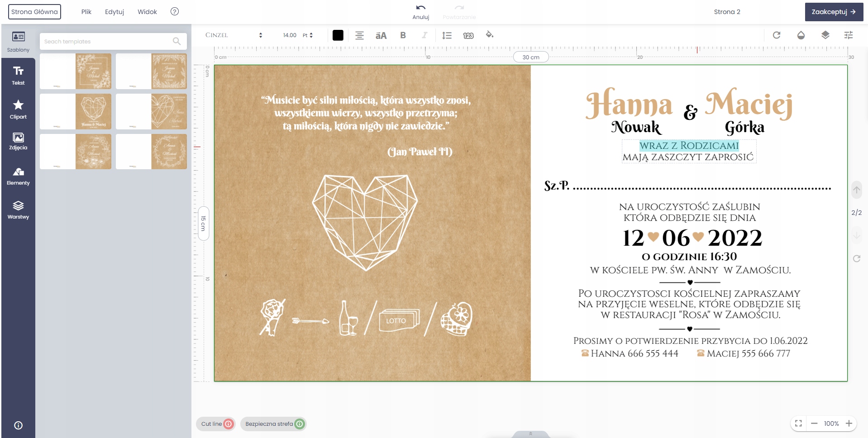Open the Elementy shapes panel
The width and height of the screenshot is (868, 438).
tap(18, 176)
